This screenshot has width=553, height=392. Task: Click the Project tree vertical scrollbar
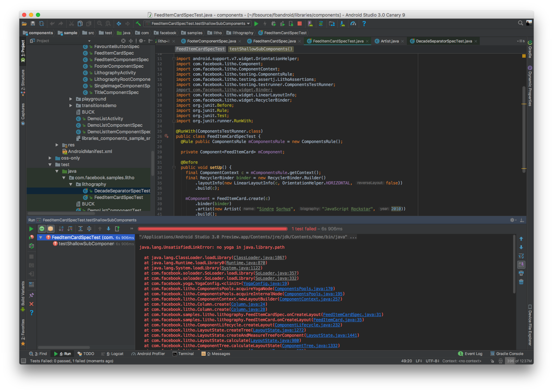pos(152,163)
